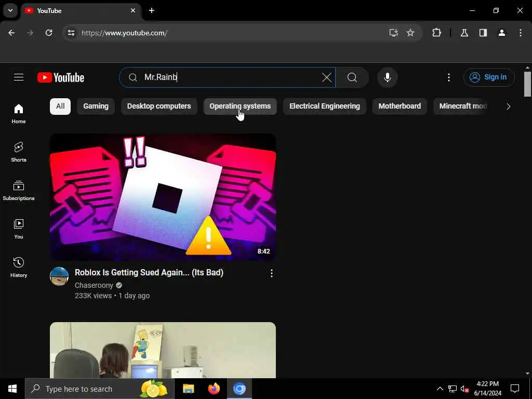Open History in sidebar
The image size is (532, 399).
[19, 268]
